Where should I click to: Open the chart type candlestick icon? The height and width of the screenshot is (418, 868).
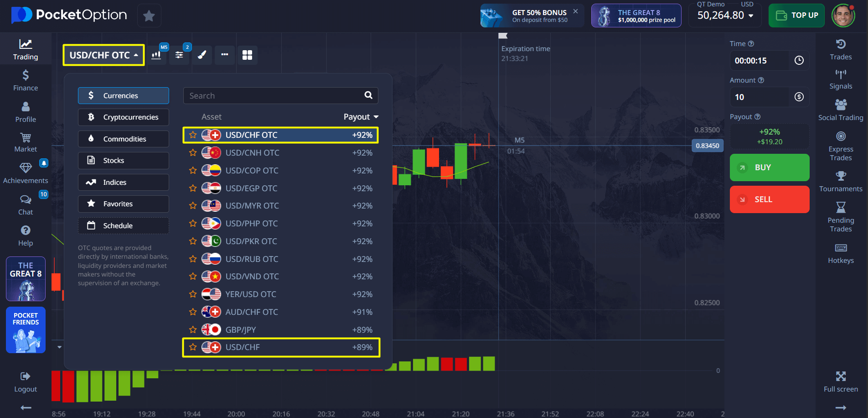[x=156, y=55]
